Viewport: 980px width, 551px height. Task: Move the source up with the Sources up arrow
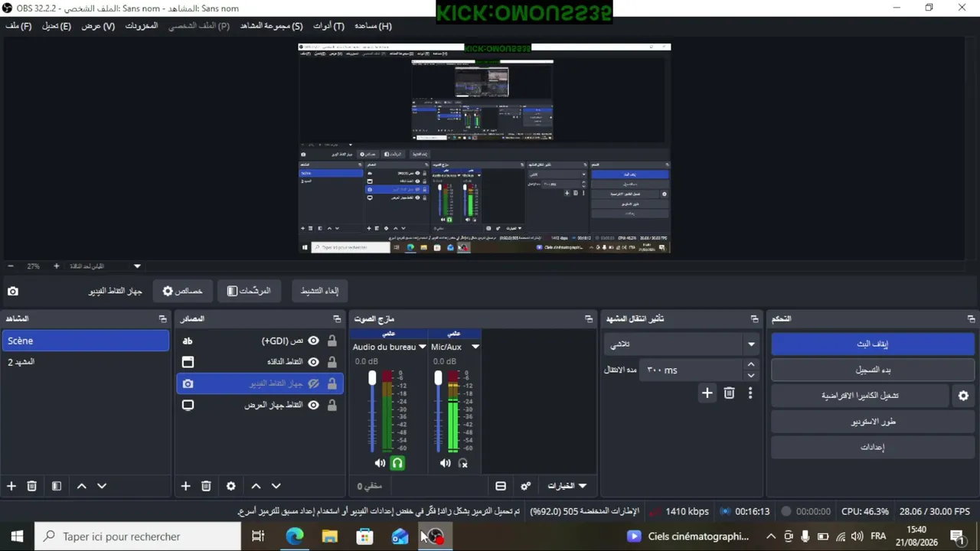click(x=256, y=486)
